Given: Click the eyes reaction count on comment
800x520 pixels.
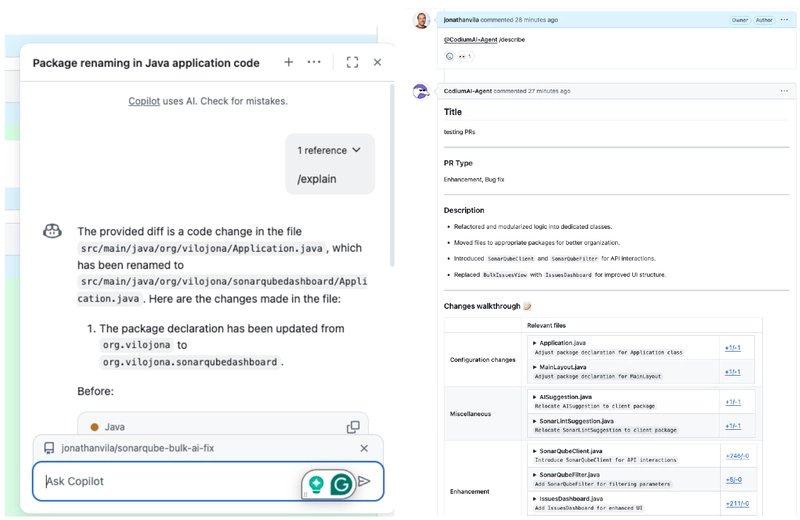Looking at the screenshot, I should click(x=464, y=56).
